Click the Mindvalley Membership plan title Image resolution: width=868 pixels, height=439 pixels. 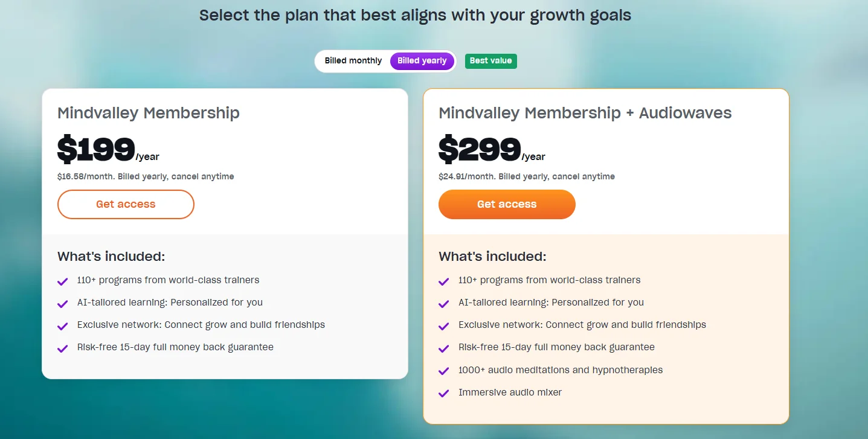coord(148,113)
